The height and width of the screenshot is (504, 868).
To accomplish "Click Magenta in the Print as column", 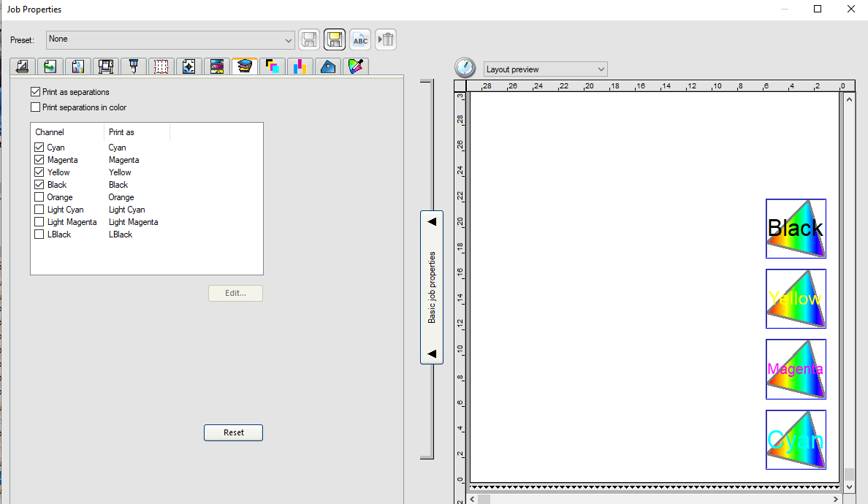I will pos(123,160).
